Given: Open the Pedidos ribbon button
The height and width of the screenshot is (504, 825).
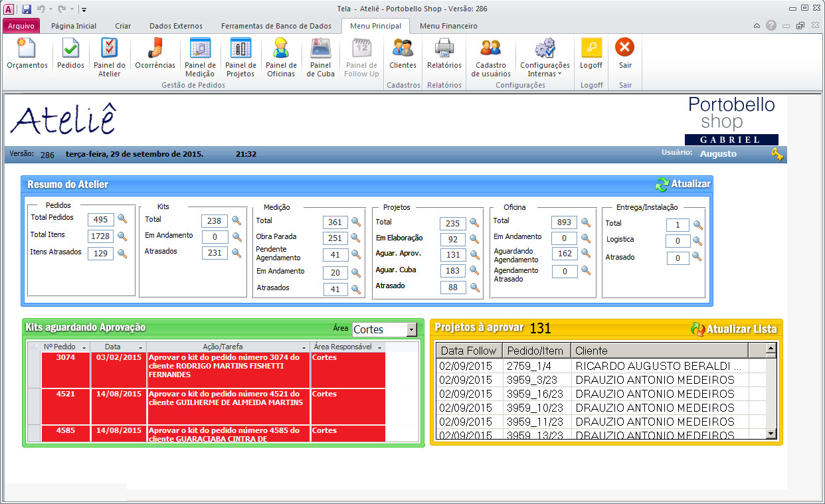Looking at the screenshot, I should point(70,53).
